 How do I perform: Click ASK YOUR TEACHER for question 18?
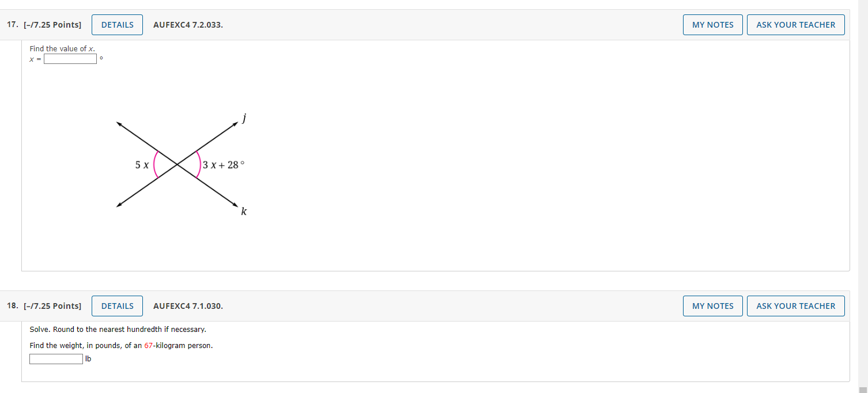(x=795, y=305)
